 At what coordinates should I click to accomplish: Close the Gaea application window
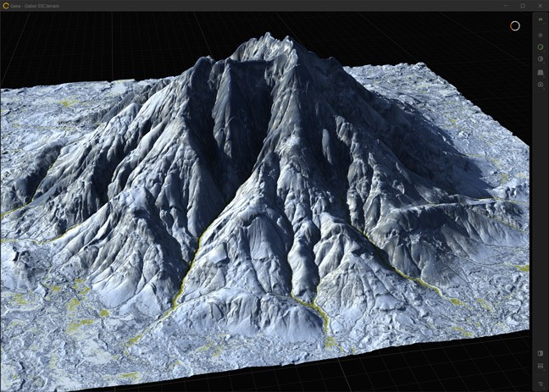[540, 5]
